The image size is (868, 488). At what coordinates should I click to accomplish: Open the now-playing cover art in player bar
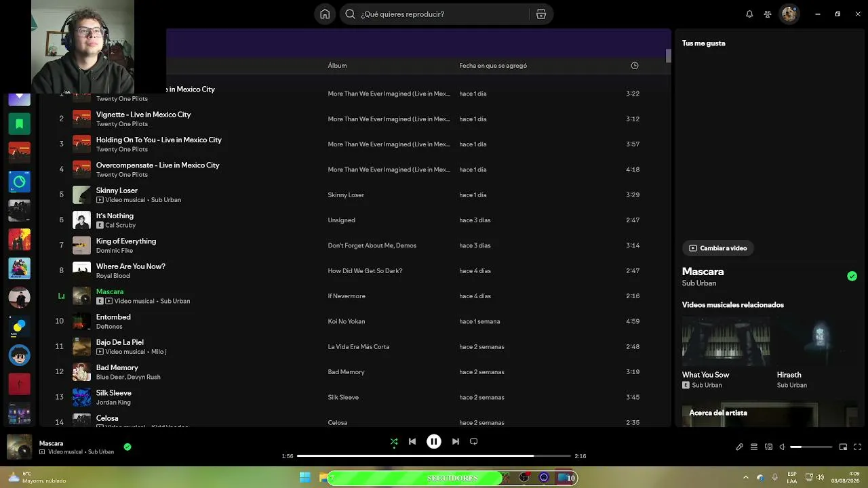(19, 447)
